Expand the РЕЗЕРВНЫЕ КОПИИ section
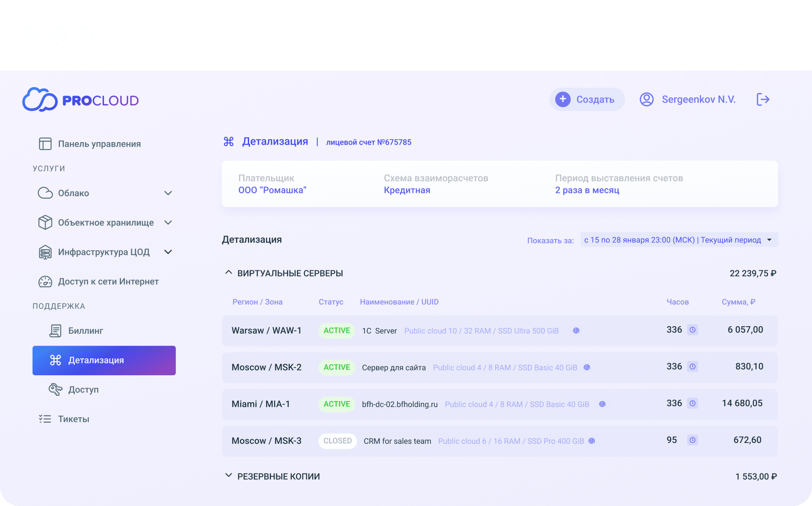 pyautogui.click(x=229, y=476)
